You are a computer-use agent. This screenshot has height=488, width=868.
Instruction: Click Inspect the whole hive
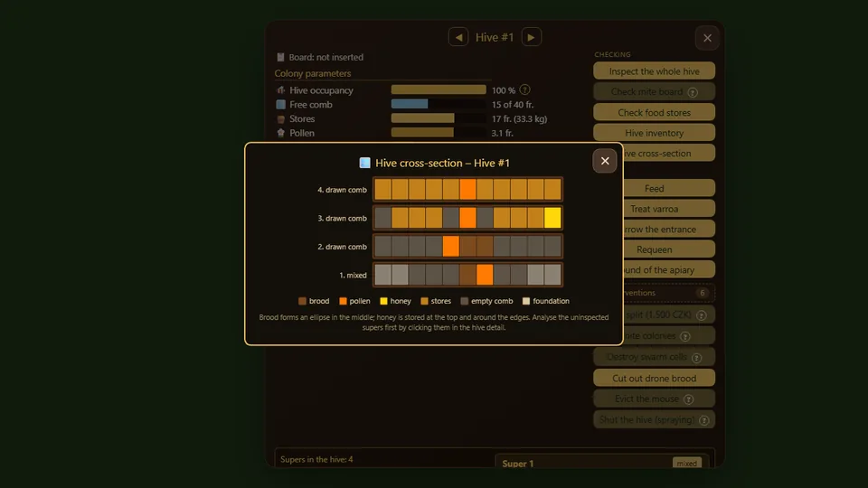654,70
